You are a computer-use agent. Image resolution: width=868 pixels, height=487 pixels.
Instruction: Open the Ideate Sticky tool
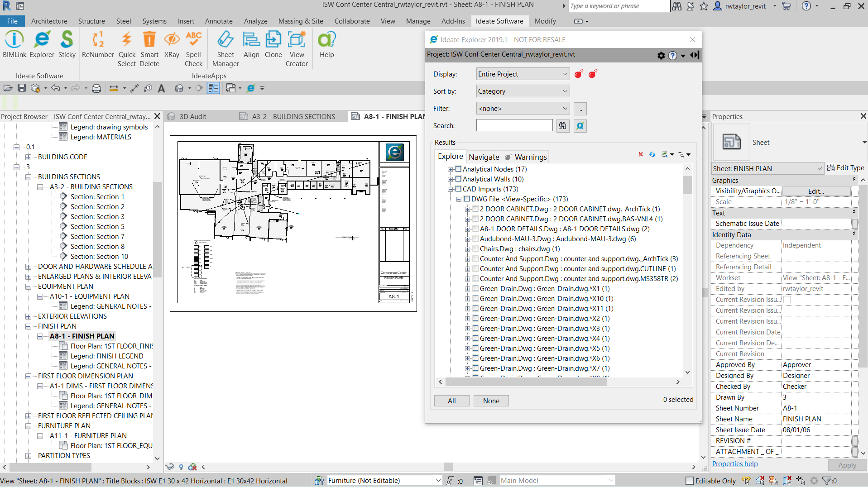[67, 44]
